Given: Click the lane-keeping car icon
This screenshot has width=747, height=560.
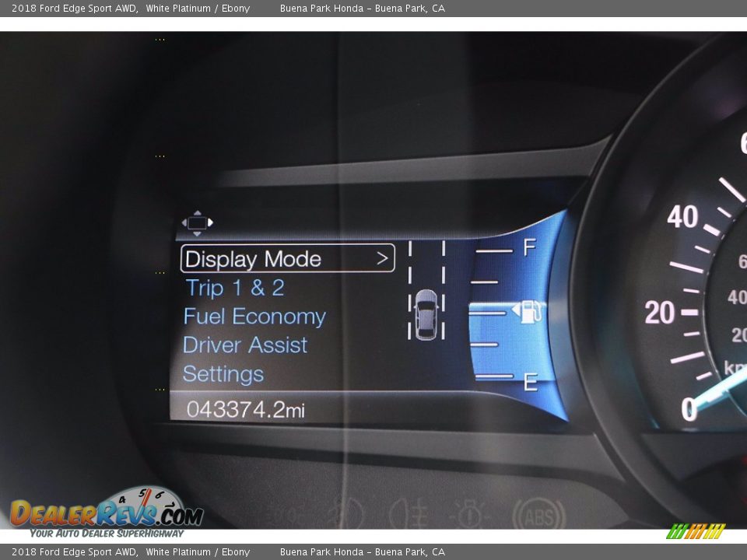Looking at the screenshot, I should [426, 315].
